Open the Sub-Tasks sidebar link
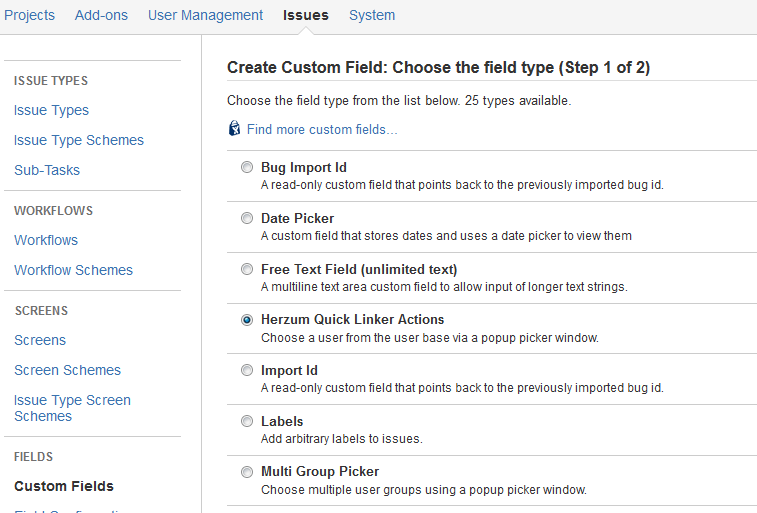This screenshot has height=513, width=757. click(47, 170)
